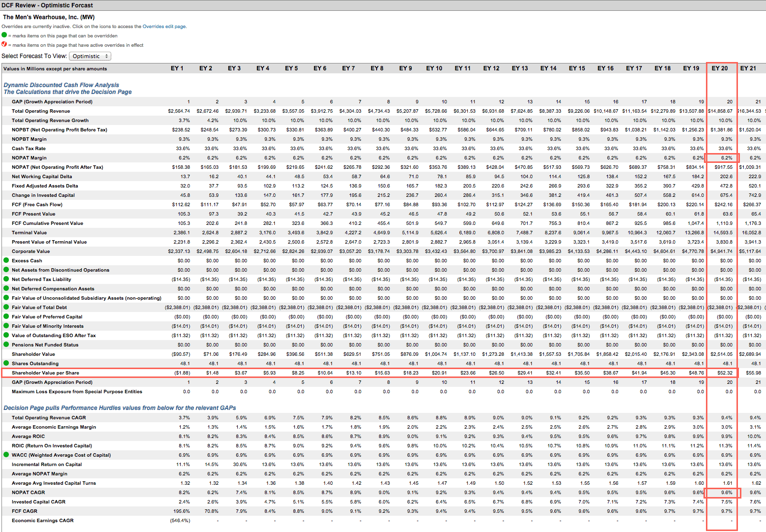Viewport: 766px width, 532px height.
Task: Click the Dynamic Discounted Cash Flow Analysis heading
Action: (x=62, y=85)
